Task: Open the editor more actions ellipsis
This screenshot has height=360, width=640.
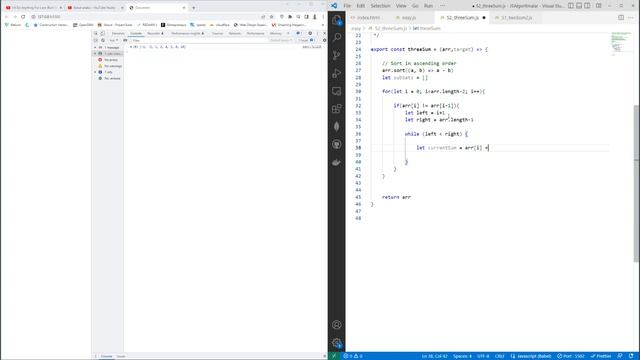Action: 631,18
